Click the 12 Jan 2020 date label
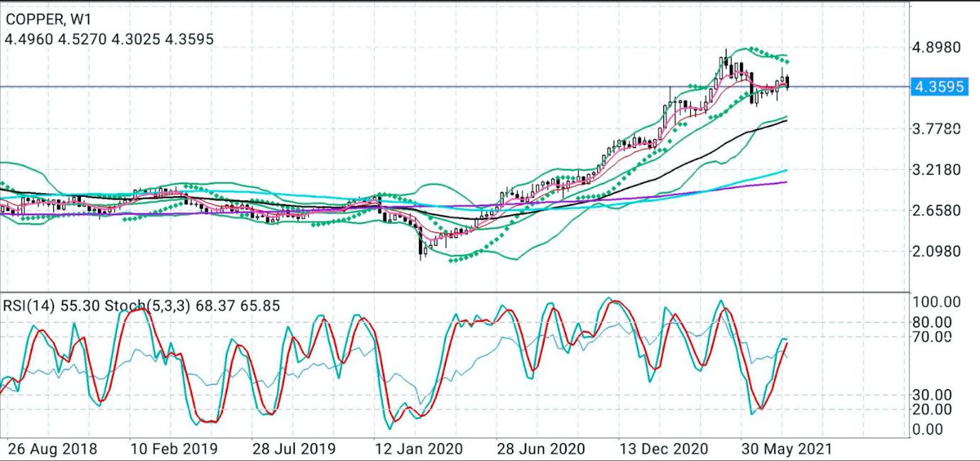Viewport: 980px width, 461px height. tap(418, 449)
